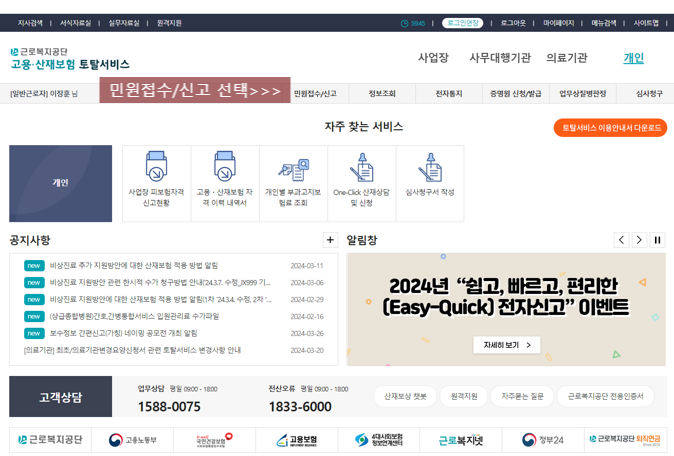Click the [일반근로자] user name label
The height and width of the screenshot is (456, 674).
[44, 94]
